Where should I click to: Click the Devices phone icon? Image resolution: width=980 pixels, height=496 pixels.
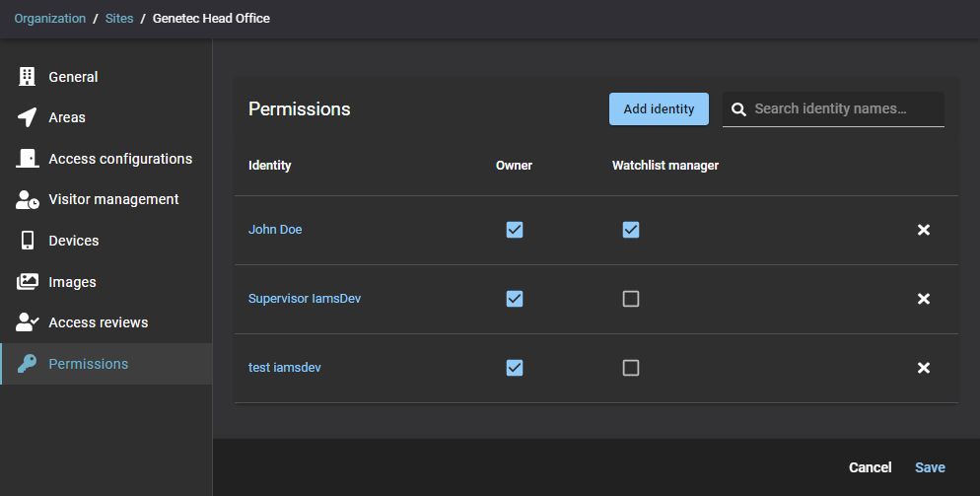click(x=28, y=241)
